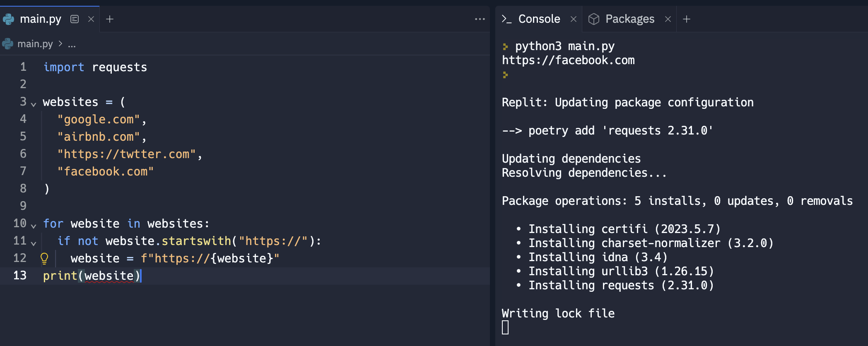868x346 pixels.
Task: Open a new editor tab with plus
Action: [110, 19]
